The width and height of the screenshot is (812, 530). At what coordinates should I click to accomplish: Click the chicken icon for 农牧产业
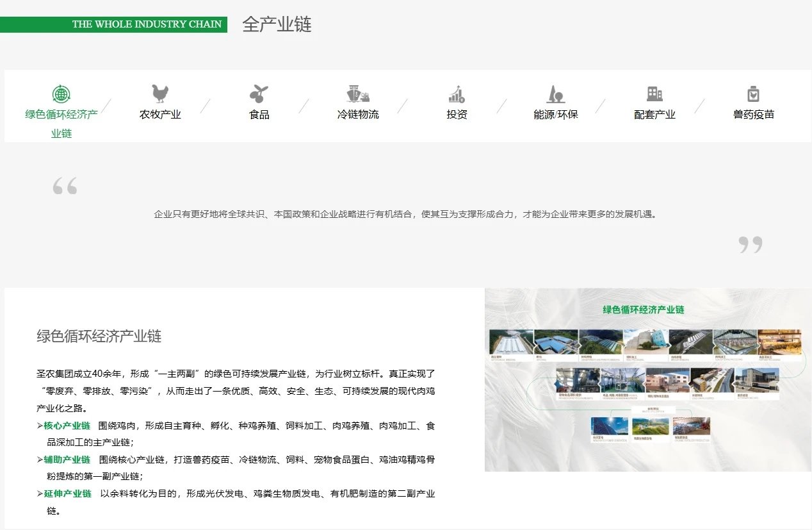[160, 94]
